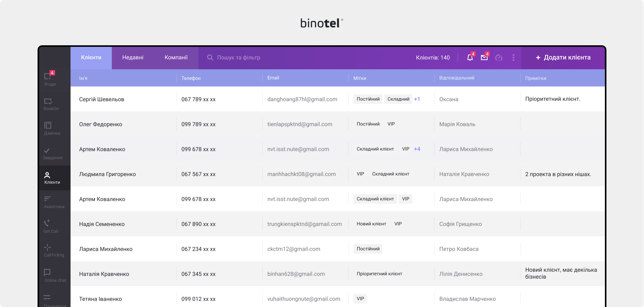644x307 pixels.
Task: Open client Наталія Кравченко in name column
Action: point(104,274)
